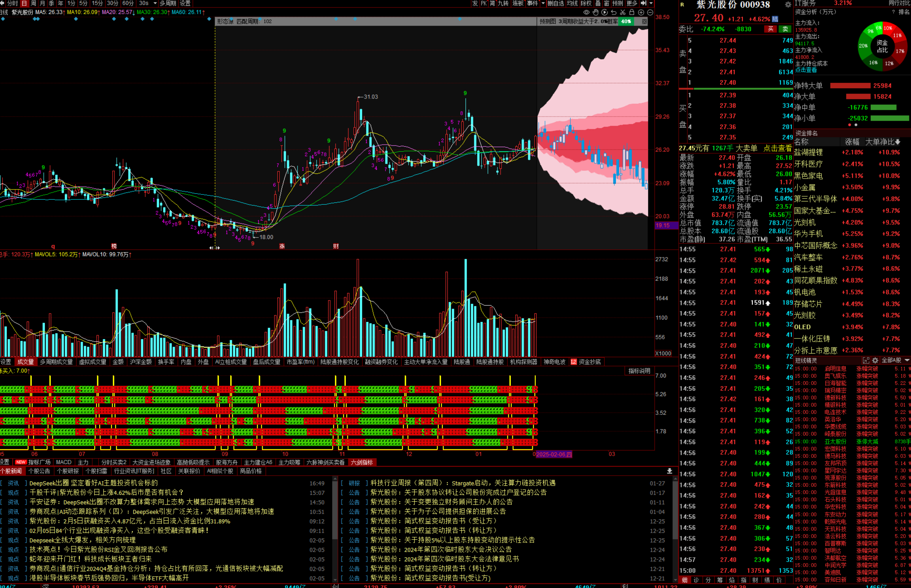Viewport: 911px width, 588px height.
Task: Click the red 买 buy button
Action: 770,29
